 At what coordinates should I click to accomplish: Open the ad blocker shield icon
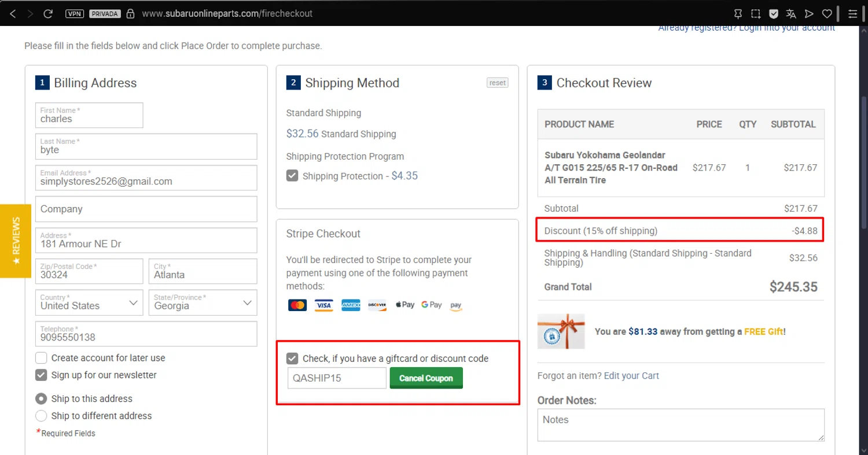[x=774, y=14]
